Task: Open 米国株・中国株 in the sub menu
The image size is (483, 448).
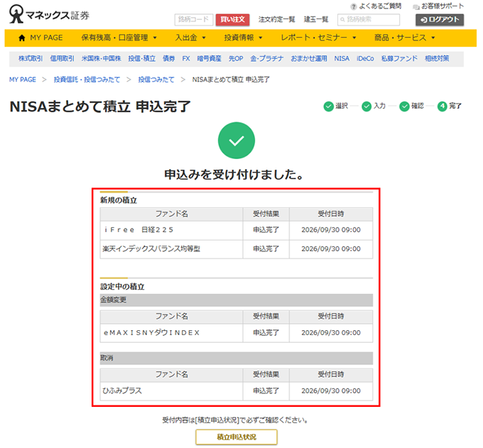Action: pyautogui.click(x=102, y=58)
